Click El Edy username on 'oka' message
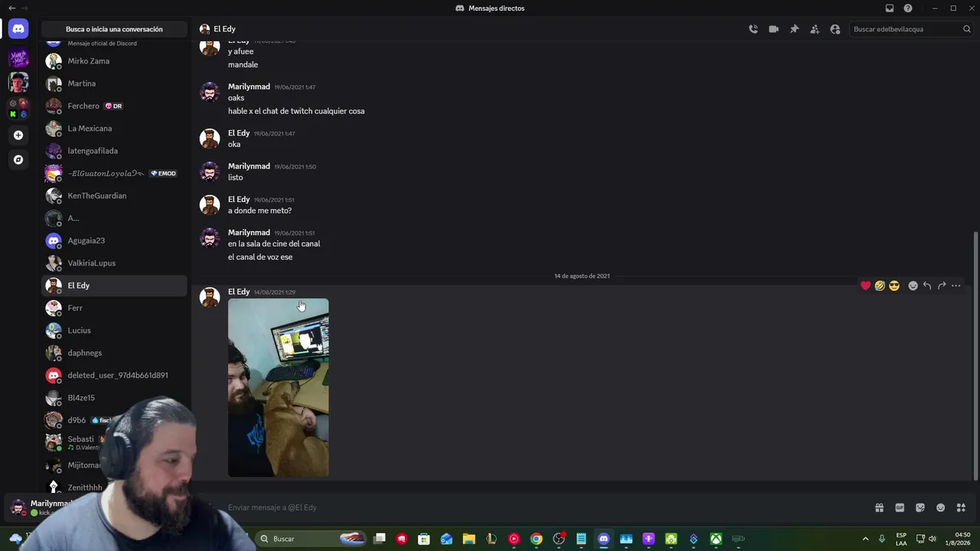The image size is (980, 551). coord(239,133)
